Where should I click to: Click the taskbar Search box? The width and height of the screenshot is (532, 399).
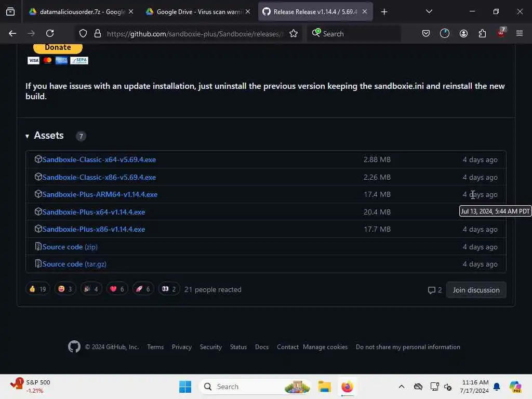click(255, 387)
